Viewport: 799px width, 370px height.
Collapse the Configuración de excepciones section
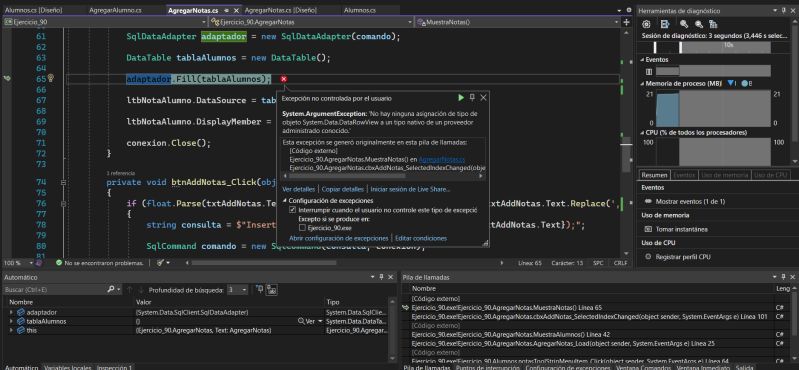(x=285, y=201)
